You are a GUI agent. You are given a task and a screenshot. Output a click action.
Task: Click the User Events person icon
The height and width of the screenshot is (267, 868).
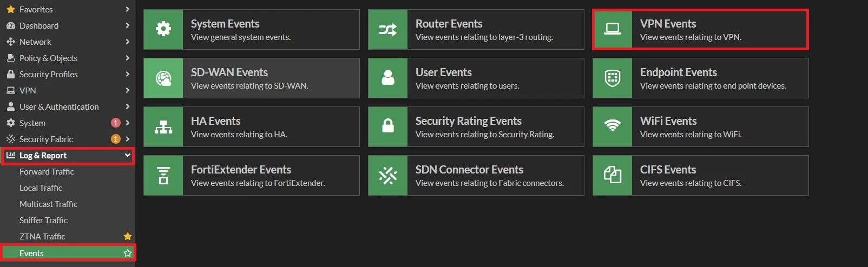(x=388, y=78)
